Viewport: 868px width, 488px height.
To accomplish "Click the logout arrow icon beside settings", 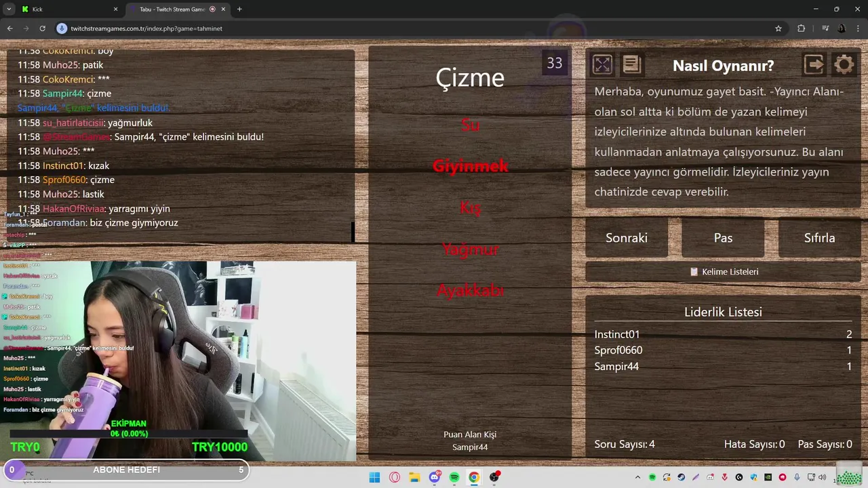I will [x=814, y=64].
